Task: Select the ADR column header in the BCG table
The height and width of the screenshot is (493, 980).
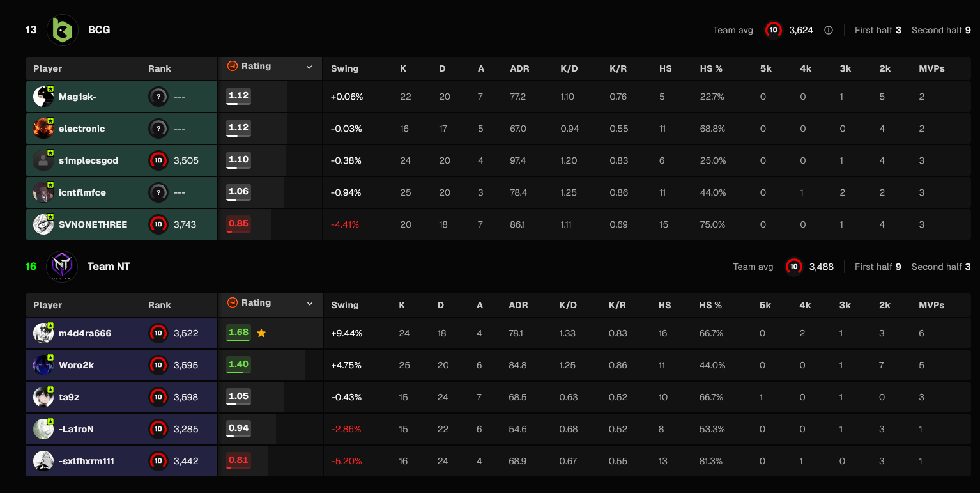Action: (519, 68)
